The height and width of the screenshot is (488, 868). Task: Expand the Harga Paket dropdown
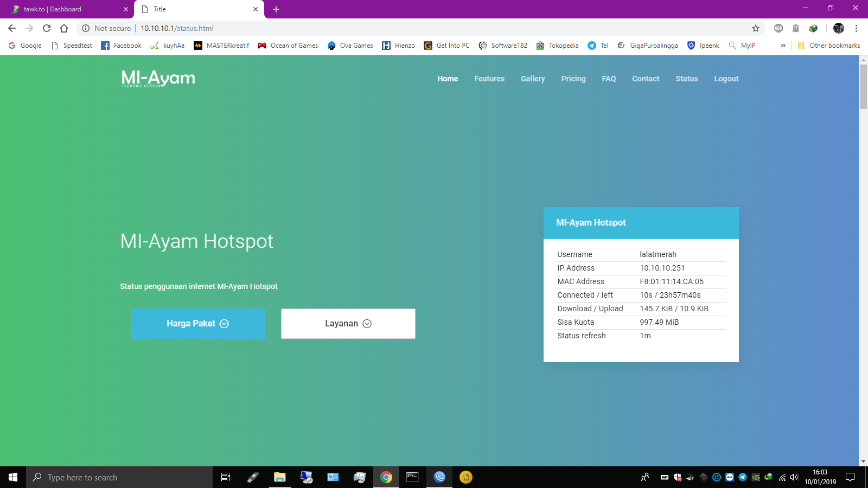(x=197, y=324)
